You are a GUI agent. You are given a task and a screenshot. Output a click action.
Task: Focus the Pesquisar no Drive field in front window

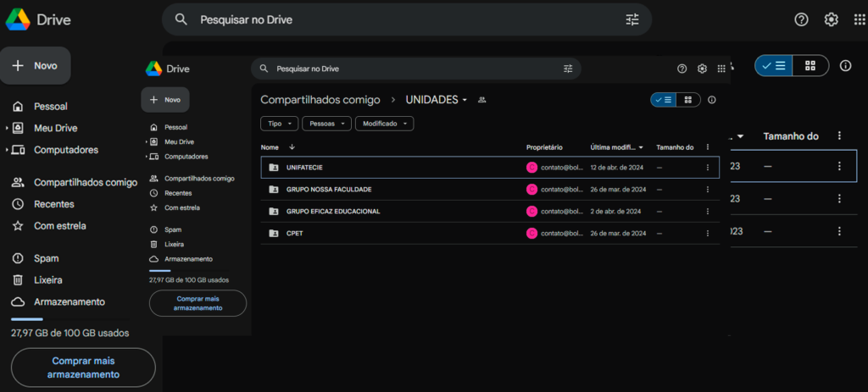tap(415, 69)
